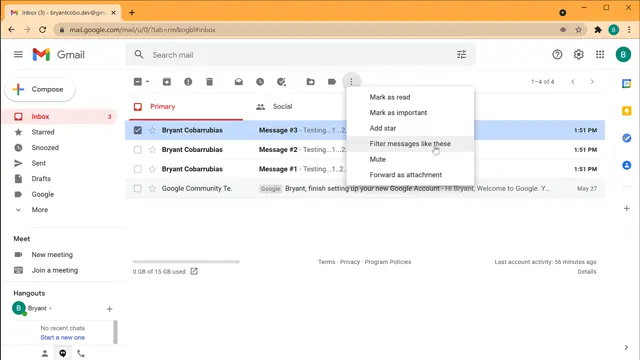Show search options slider icon

coord(461,54)
